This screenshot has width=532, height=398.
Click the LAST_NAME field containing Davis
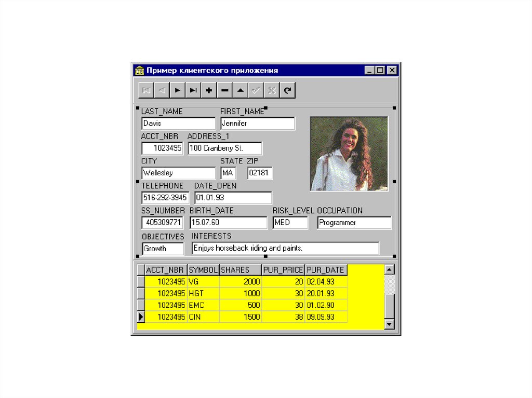179,123
